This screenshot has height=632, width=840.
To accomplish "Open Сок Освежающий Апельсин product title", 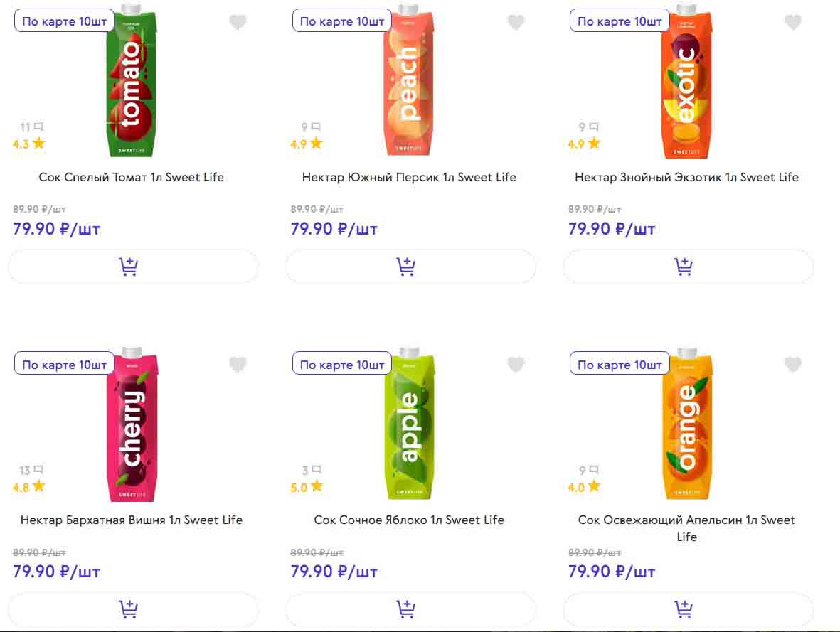I will point(686,527).
